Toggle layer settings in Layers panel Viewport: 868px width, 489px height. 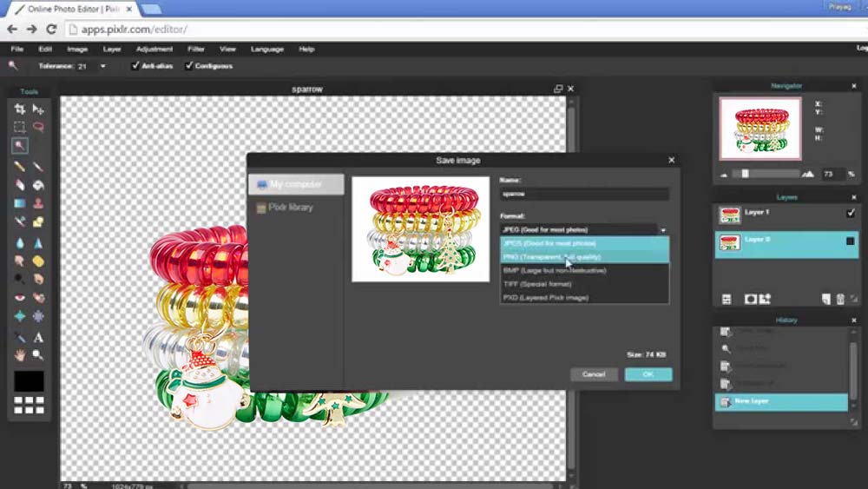[727, 299]
